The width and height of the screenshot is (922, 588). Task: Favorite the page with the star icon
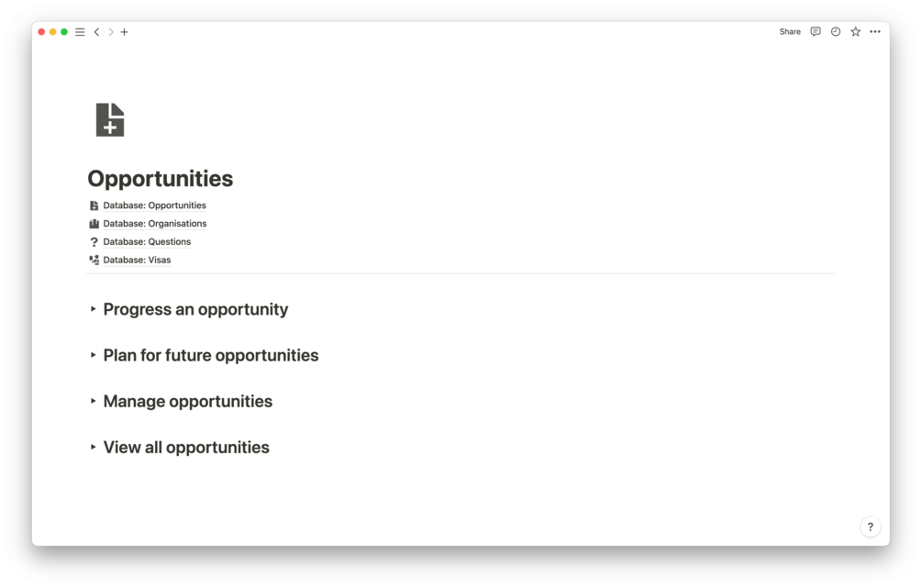[x=856, y=31]
